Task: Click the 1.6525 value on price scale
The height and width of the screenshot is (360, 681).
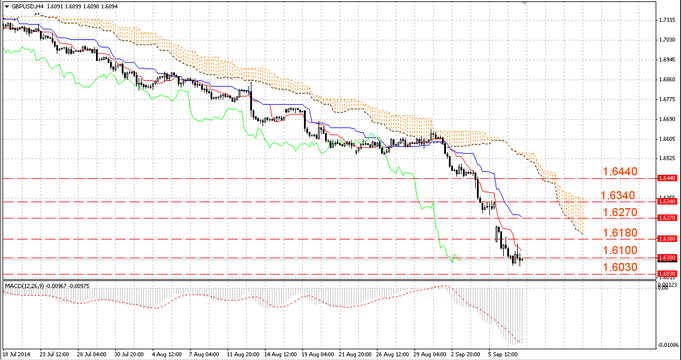Action: [667, 159]
